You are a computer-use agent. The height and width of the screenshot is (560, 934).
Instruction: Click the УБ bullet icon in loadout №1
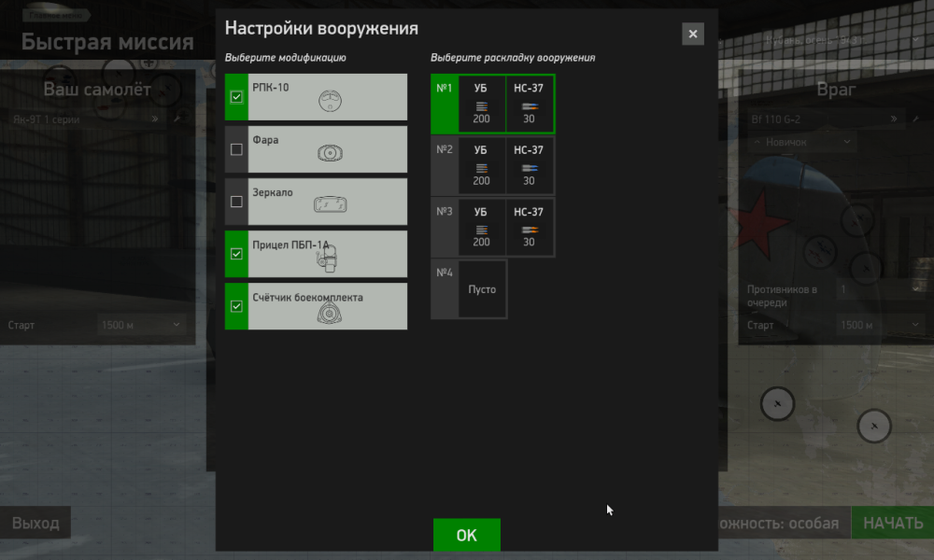481,105
